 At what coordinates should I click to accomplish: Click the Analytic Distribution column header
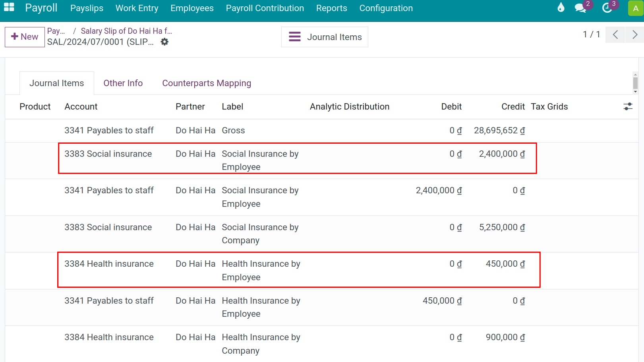click(350, 106)
